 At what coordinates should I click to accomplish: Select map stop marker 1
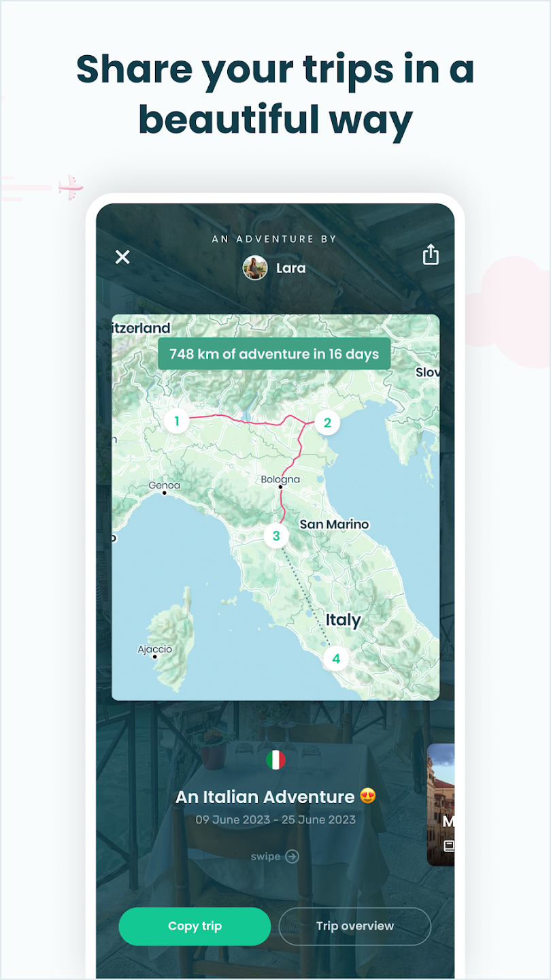coord(177,421)
